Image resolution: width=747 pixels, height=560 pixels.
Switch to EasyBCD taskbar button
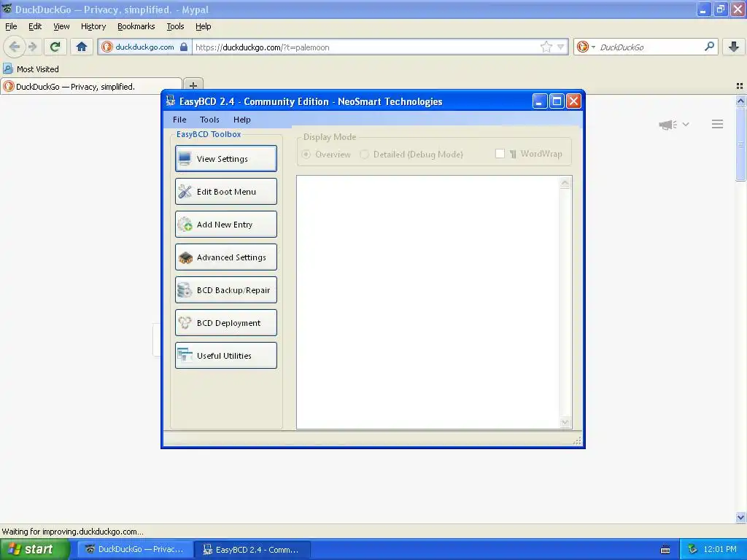pyautogui.click(x=252, y=549)
